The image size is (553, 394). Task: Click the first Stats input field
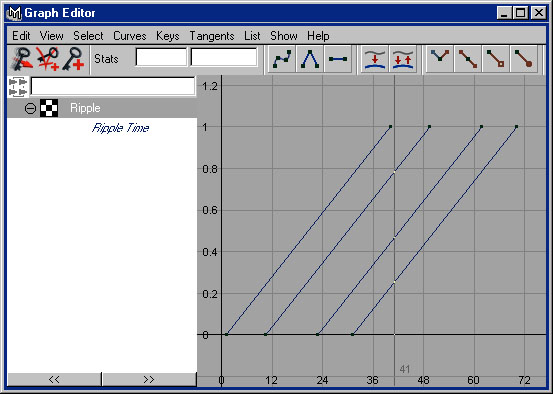161,57
